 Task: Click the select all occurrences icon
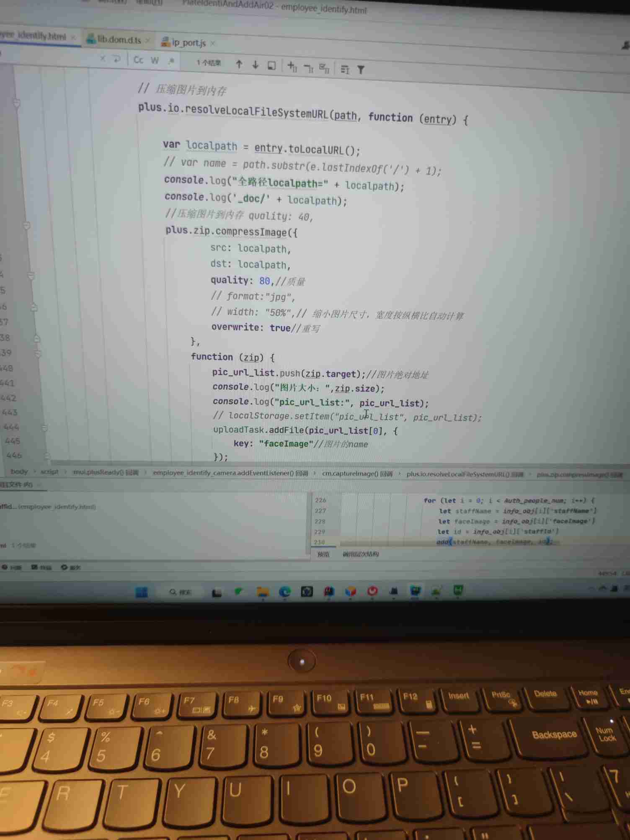[324, 68]
